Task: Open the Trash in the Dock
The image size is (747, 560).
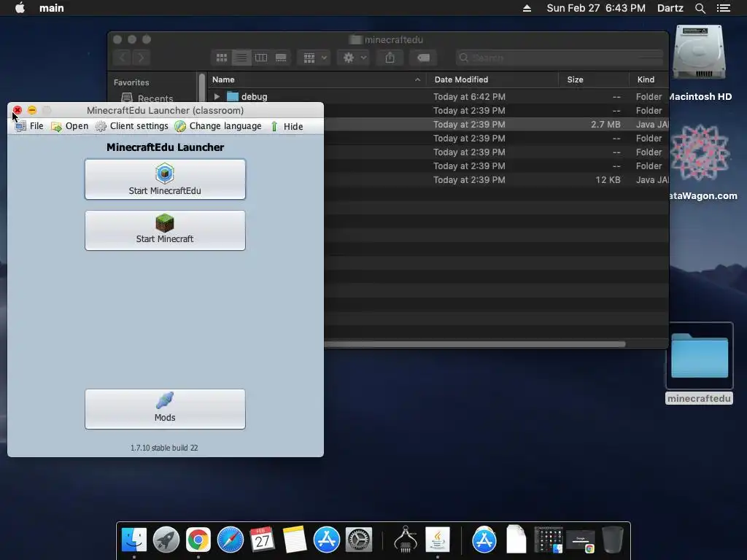Action: click(612, 540)
